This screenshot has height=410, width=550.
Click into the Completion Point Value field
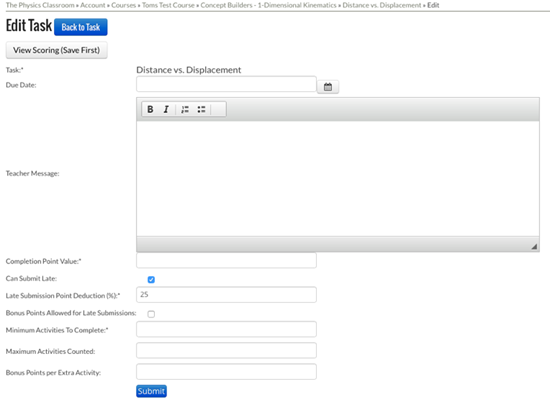point(226,260)
